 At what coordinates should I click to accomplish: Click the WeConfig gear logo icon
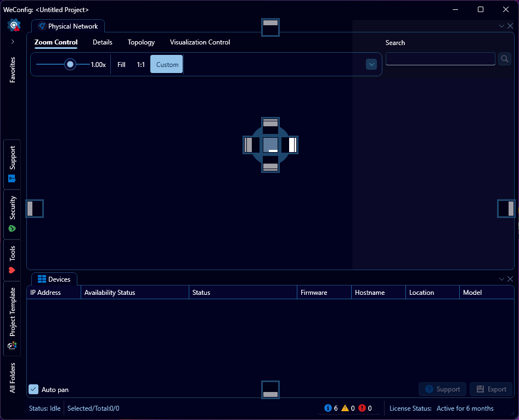(14, 25)
